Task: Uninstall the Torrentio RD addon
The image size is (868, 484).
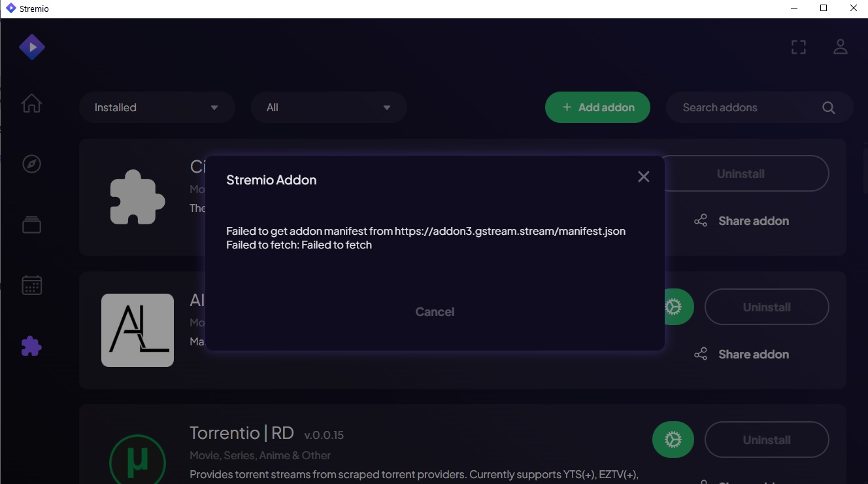Action: point(766,440)
